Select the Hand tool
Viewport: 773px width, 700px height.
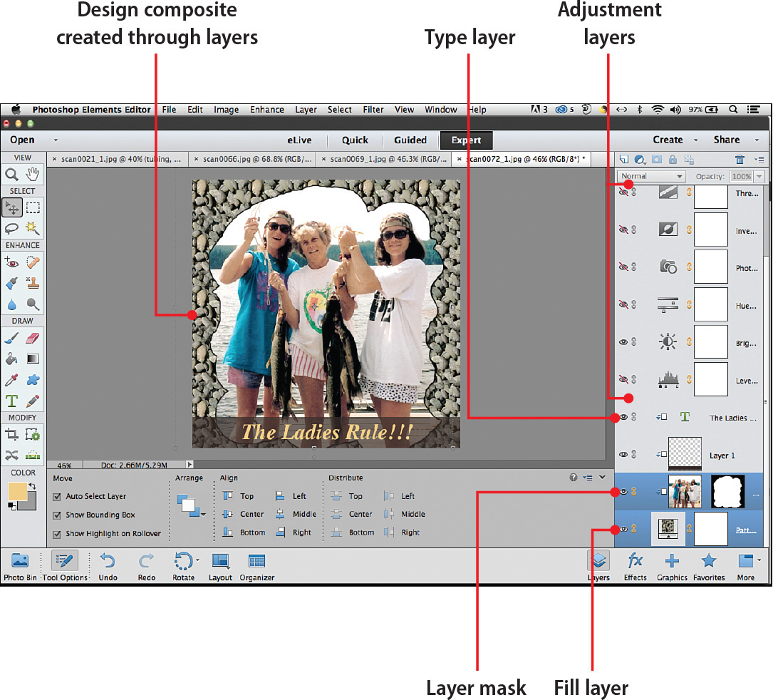point(33,174)
